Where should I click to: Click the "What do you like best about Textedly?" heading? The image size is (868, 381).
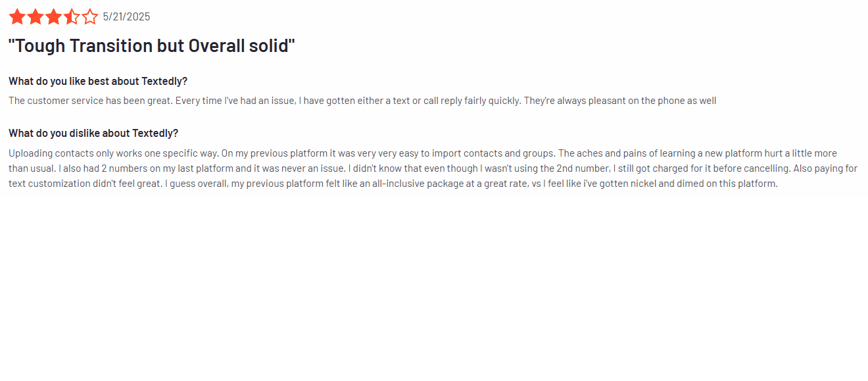point(98,82)
